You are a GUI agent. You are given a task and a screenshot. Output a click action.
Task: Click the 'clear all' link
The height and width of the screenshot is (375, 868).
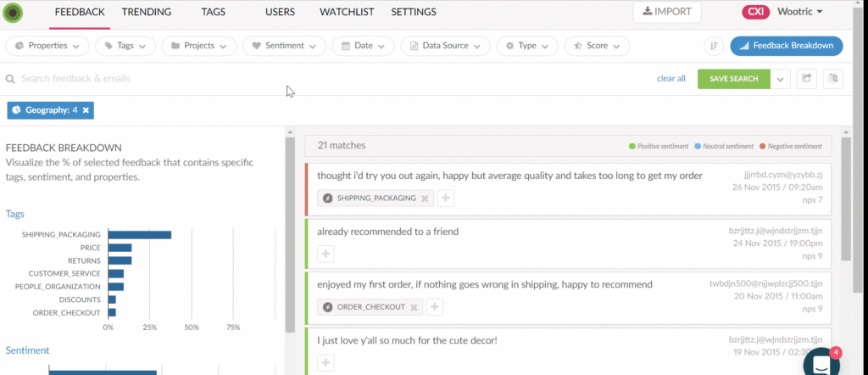(x=670, y=79)
